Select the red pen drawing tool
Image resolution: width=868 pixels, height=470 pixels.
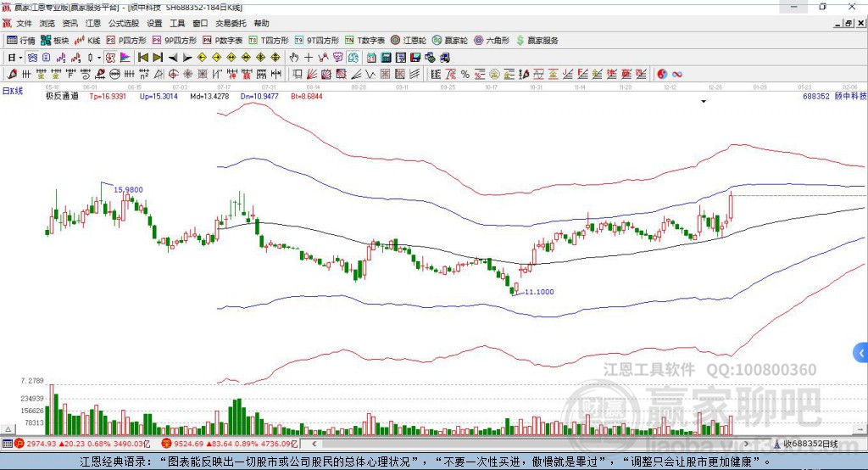click(12, 75)
